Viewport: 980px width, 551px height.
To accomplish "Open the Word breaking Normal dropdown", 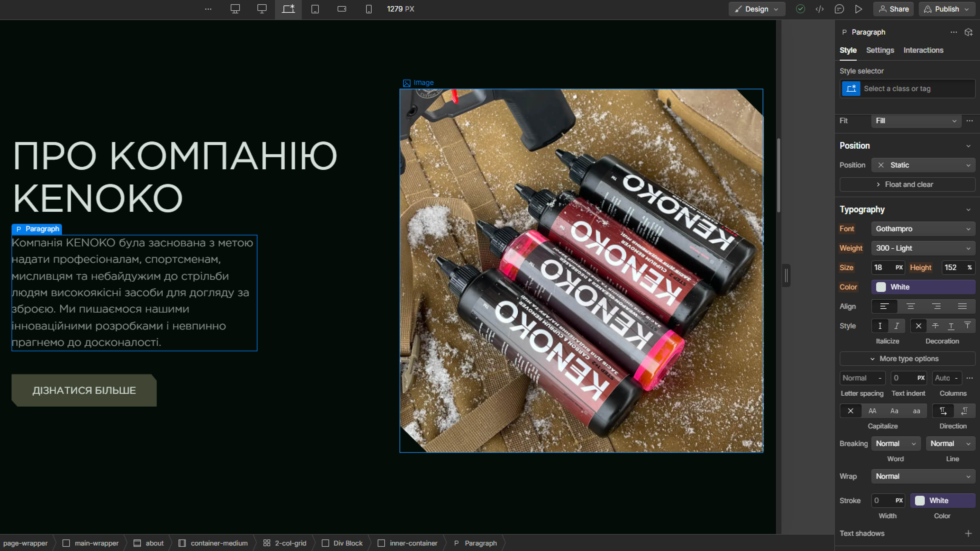I will (x=896, y=444).
